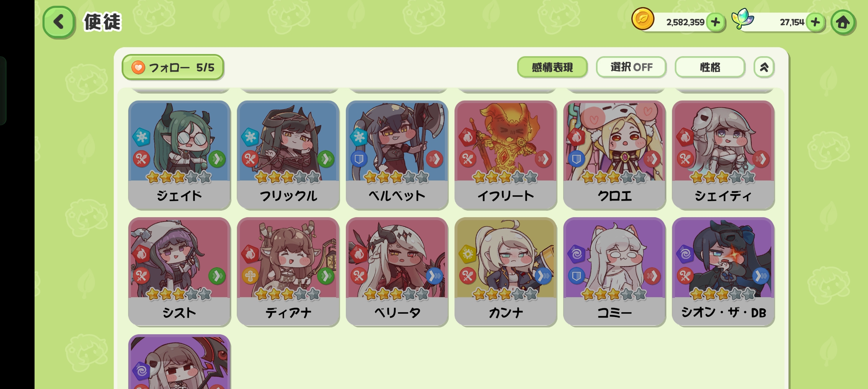The height and width of the screenshot is (389, 868).
Task: Open the シオン・ザ・DB character card
Action: [723, 272]
